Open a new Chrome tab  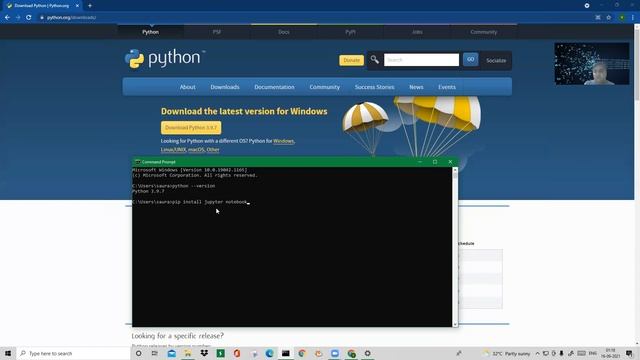tap(90, 6)
